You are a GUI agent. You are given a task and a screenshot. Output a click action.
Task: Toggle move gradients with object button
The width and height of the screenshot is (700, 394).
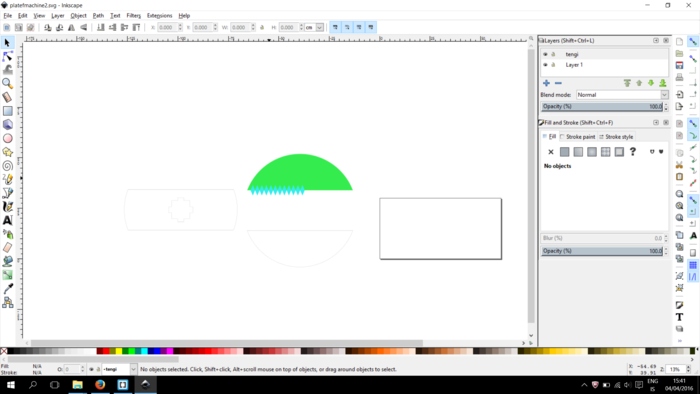359,27
